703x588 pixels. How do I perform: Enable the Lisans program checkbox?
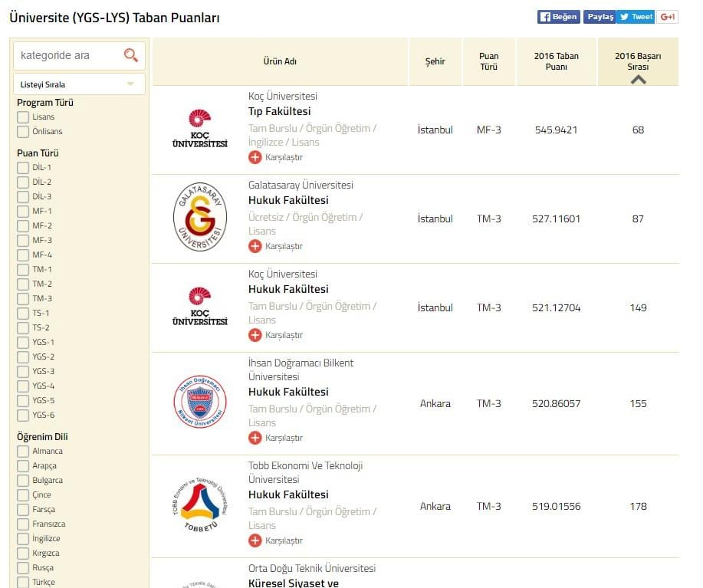point(23,117)
